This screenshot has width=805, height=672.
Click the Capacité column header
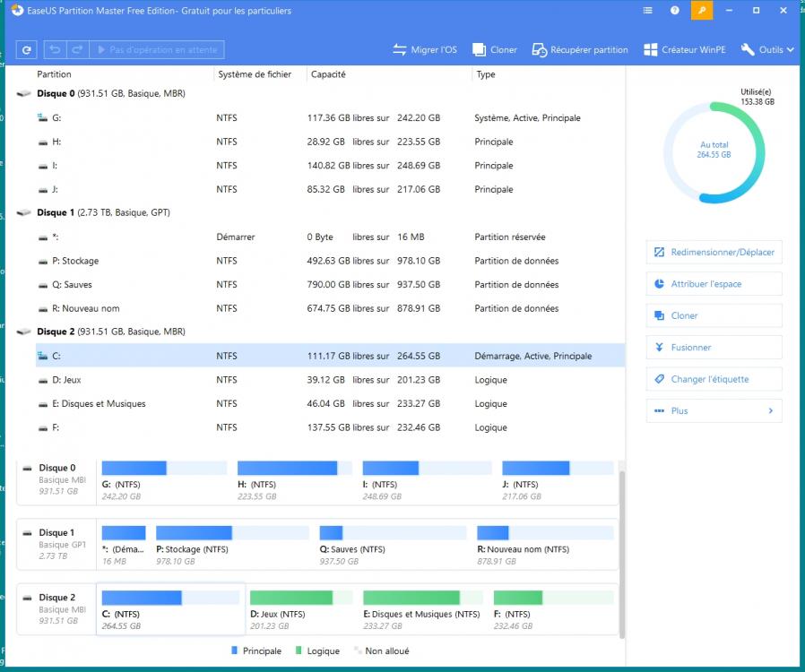coord(328,74)
